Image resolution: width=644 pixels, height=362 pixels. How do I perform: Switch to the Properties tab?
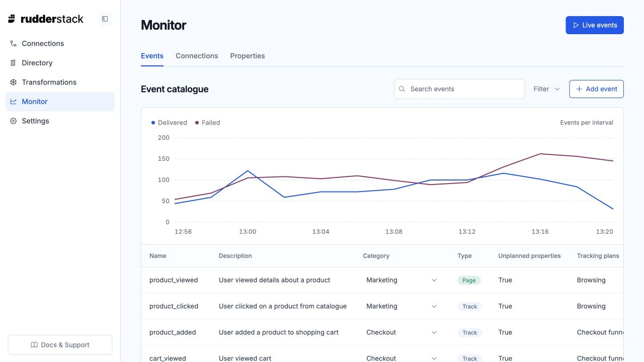point(248,56)
